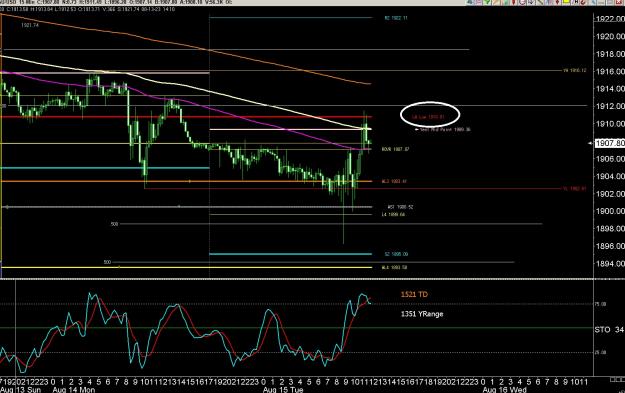This screenshot has width=625, height=393.
Task: Click the Aug 15 Tue date label
Action: 283,389
